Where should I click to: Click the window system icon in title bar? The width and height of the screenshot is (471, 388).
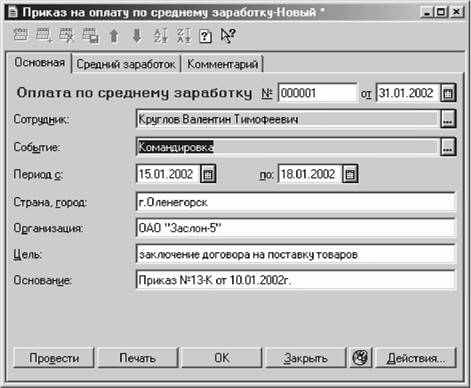tap(13, 12)
